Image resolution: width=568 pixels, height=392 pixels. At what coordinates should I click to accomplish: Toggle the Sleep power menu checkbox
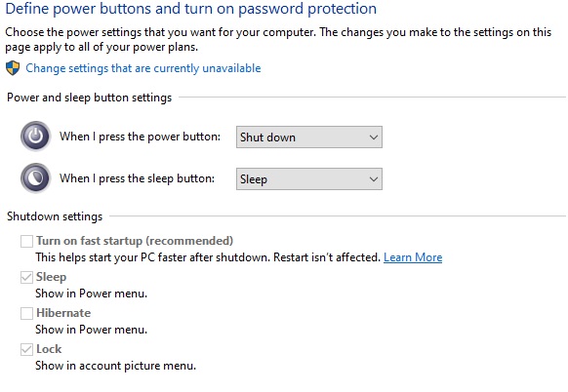click(x=26, y=277)
